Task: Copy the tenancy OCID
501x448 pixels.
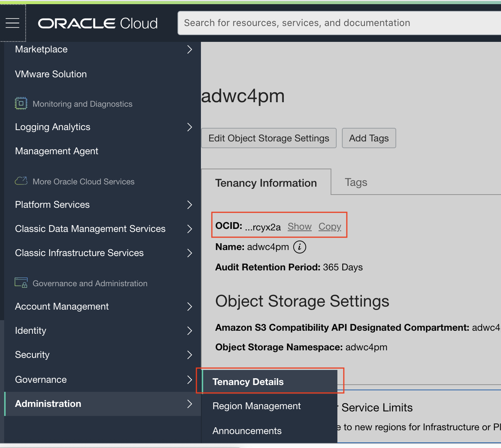Action: [x=330, y=227]
